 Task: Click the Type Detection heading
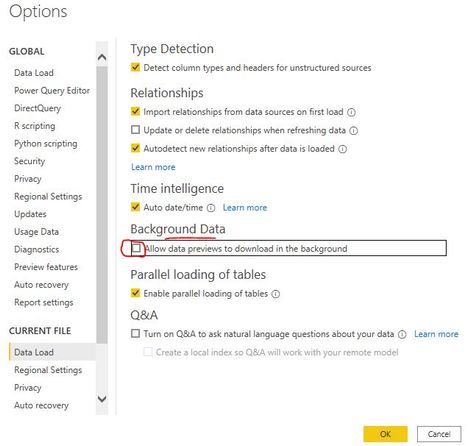(172, 49)
